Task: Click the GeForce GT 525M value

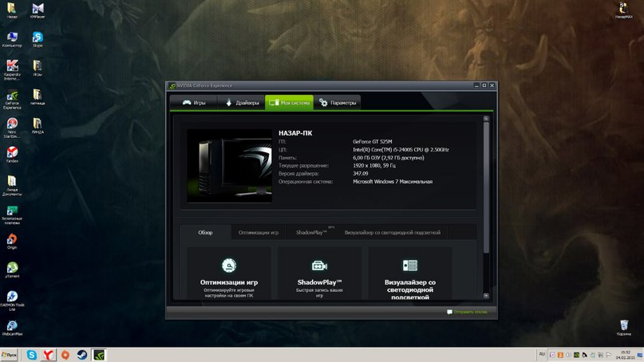Action: point(372,142)
